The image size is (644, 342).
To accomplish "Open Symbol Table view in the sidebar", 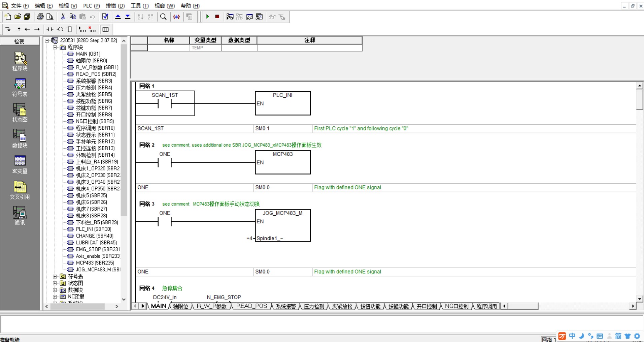I will [x=20, y=87].
